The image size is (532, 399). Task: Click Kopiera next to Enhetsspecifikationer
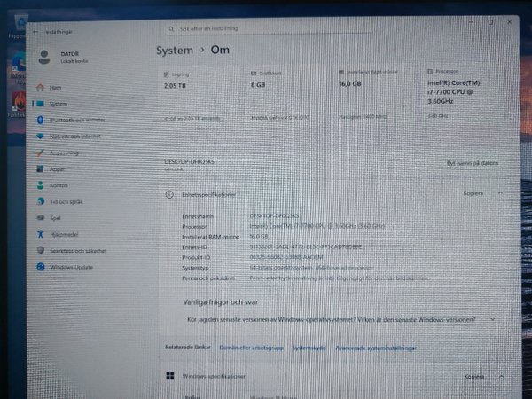tap(473, 192)
